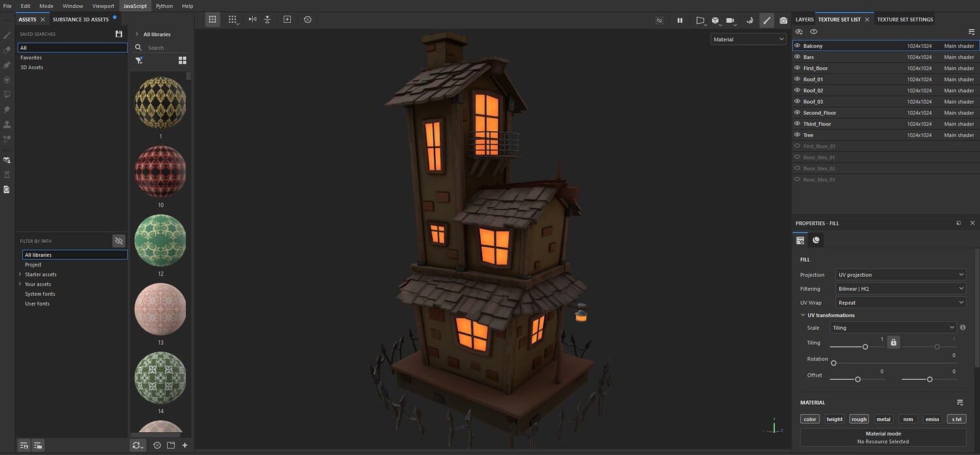The width and height of the screenshot is (980, 455).
Task: Hide the Bars texture set
Action: click(797, 57)
